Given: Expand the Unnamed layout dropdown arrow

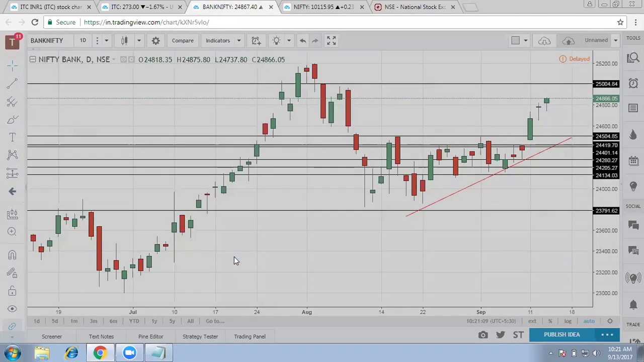Looking at the screenshot, I should tap(615, 41).
